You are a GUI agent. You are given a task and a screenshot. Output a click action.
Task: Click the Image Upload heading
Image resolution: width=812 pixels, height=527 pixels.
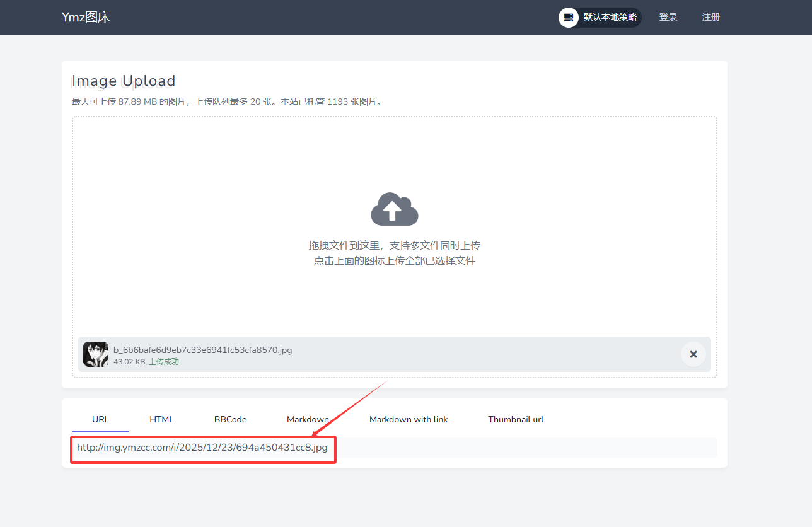[x=124, y=81]
